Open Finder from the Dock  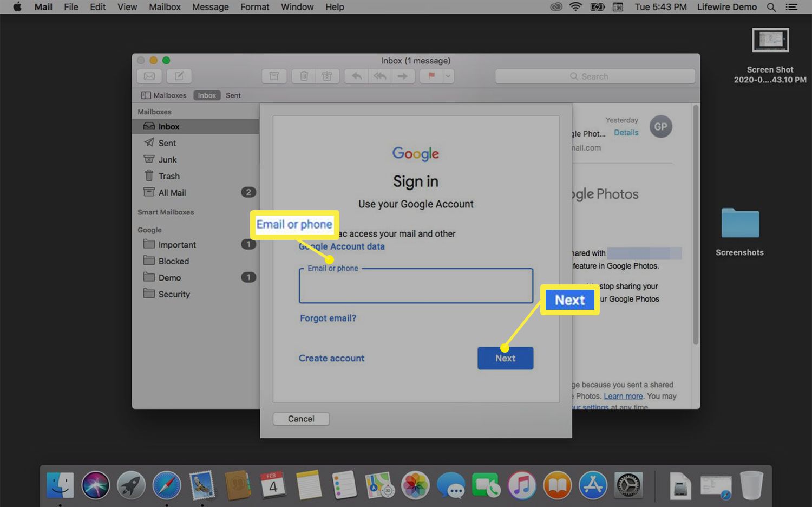[60, 485]
